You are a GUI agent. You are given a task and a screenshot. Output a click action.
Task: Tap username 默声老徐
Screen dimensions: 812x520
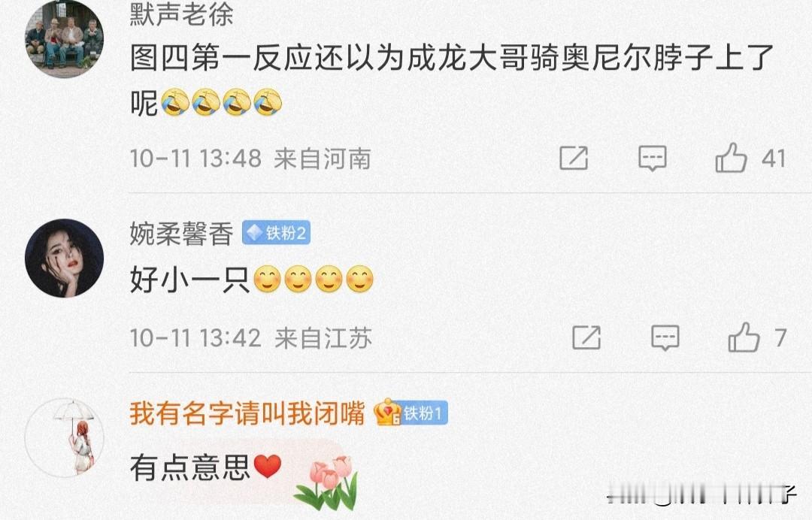coord(182,14)
